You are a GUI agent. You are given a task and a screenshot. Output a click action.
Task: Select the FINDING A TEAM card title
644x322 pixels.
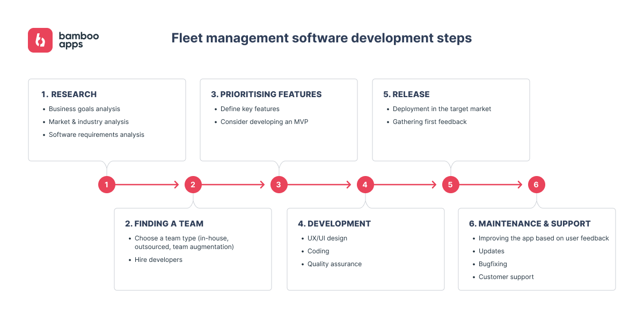tap(164, 223)
